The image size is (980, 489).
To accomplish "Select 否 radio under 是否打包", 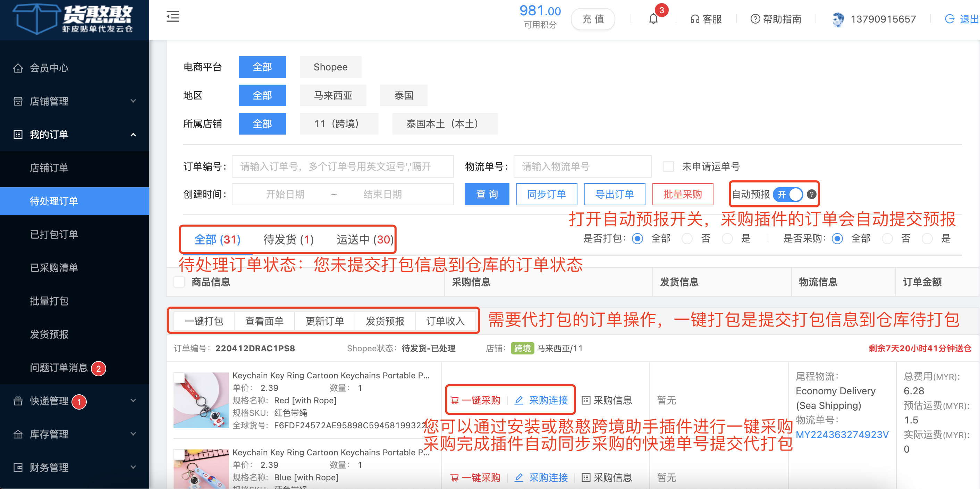I will click(x=687, y=239).
